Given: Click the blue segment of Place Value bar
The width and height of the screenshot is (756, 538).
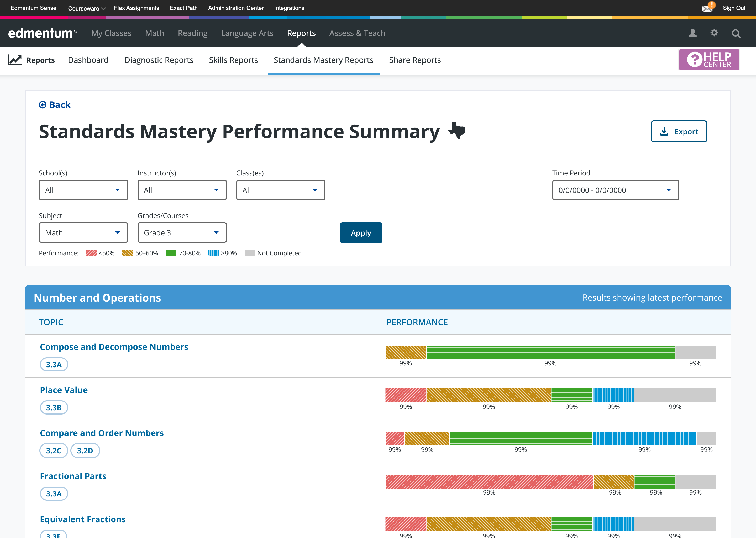Looking at the screenshot, I should pos(613,395).
